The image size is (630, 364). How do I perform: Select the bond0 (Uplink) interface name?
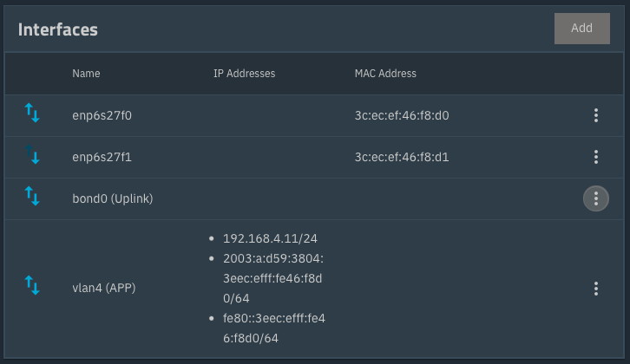(112, 198)
